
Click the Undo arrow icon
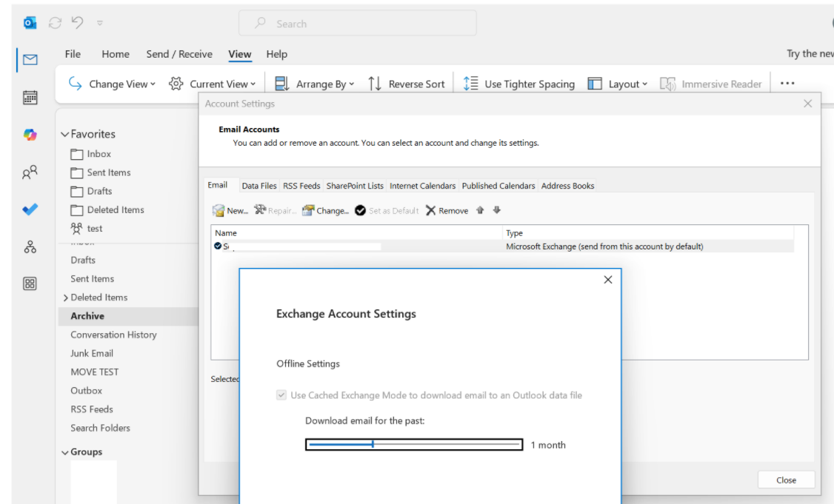pos(78,22)
